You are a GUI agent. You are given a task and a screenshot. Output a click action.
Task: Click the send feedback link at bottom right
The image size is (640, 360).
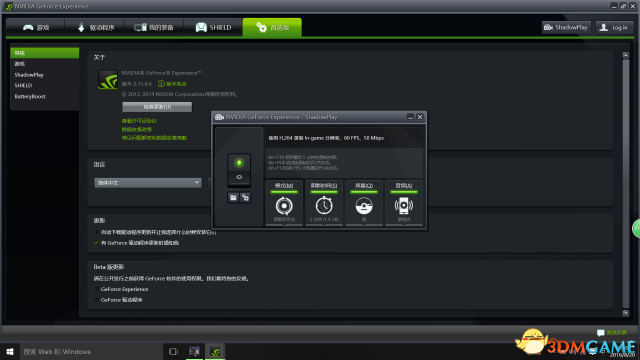(616, 333)
